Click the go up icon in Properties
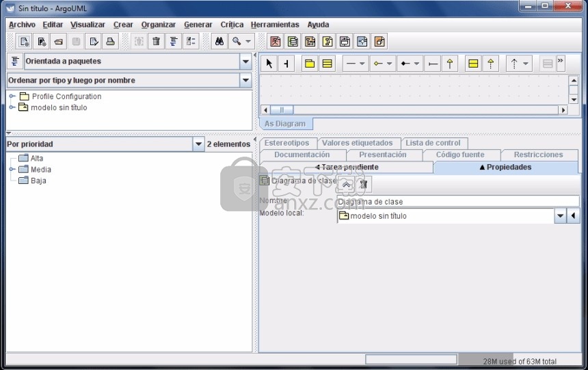588x370 pixels. [x=346, y=184]
